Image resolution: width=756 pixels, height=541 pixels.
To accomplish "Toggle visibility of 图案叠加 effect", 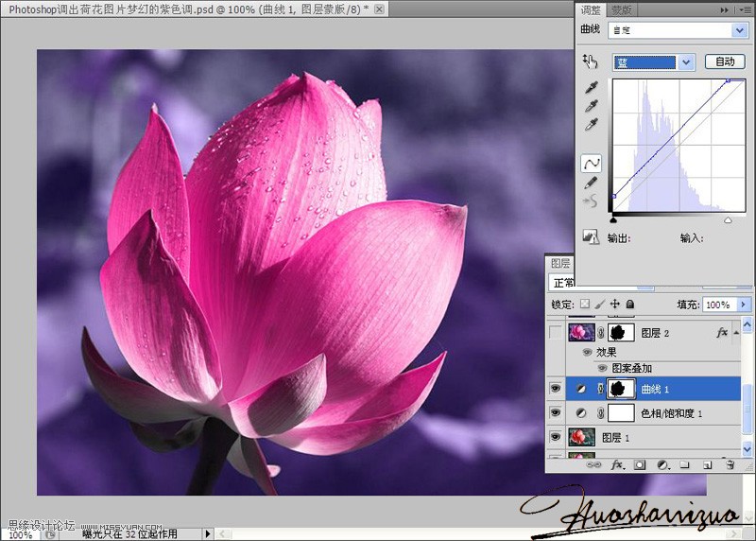I will click(x=602, y=368).
